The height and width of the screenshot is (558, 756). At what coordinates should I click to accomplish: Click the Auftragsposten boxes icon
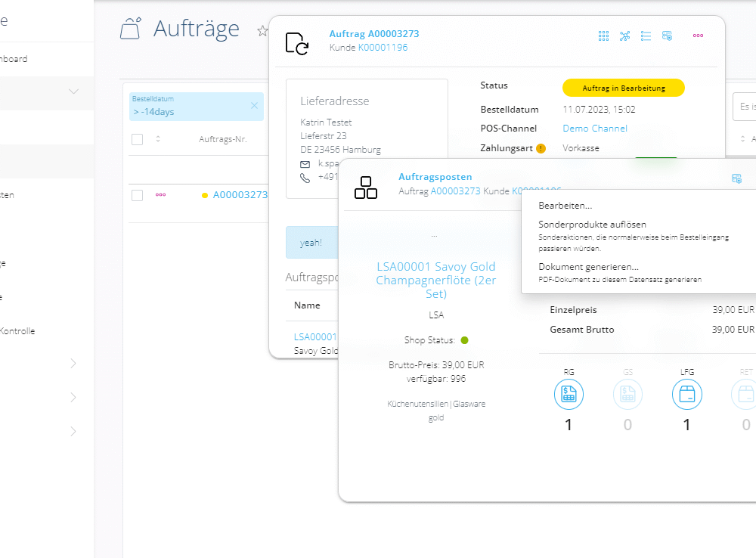click(x=365, y=188)
